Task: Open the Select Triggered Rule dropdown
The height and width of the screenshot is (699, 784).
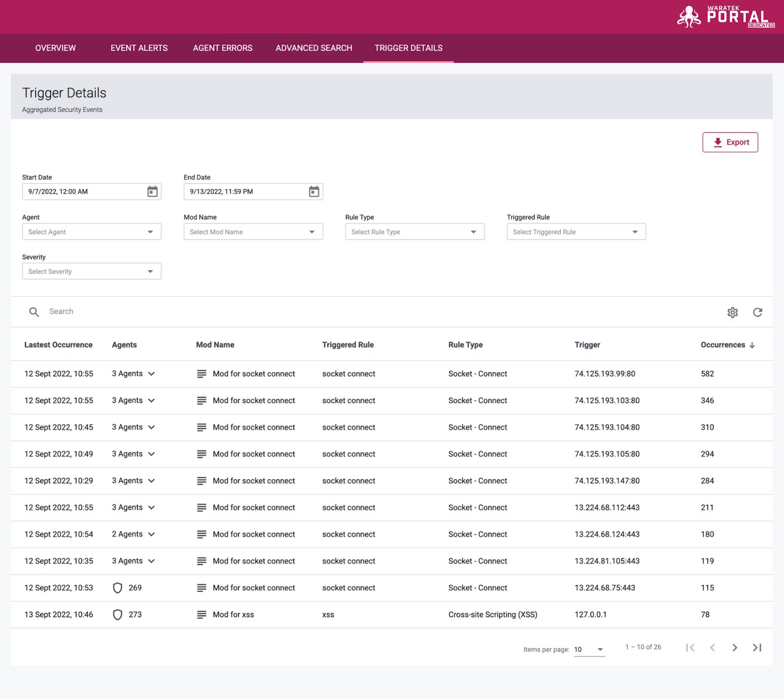Action: pyautogui.click(x=576, y=232)
